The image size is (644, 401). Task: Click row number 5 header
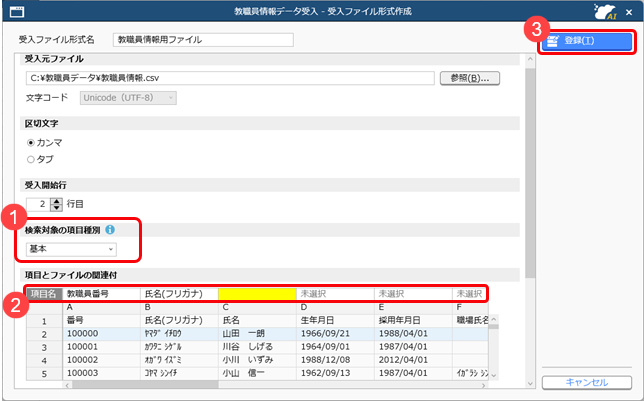[44, 373]
